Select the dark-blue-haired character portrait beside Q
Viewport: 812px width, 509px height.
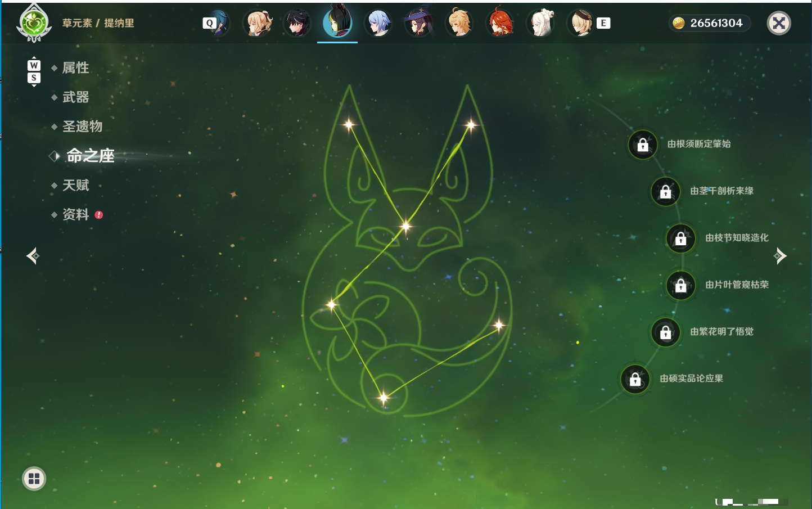pyautogui.click(x=219, y=23)
